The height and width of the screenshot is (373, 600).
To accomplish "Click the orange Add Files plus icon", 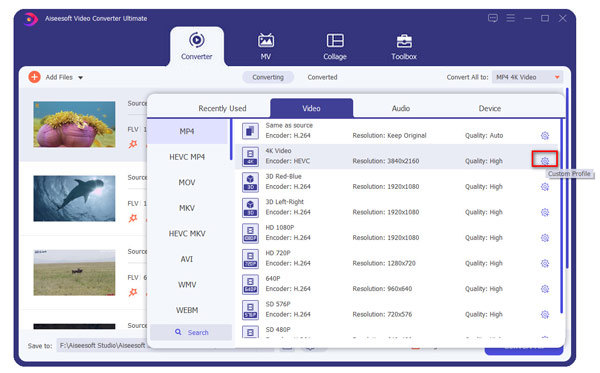I will pos(34,77).
